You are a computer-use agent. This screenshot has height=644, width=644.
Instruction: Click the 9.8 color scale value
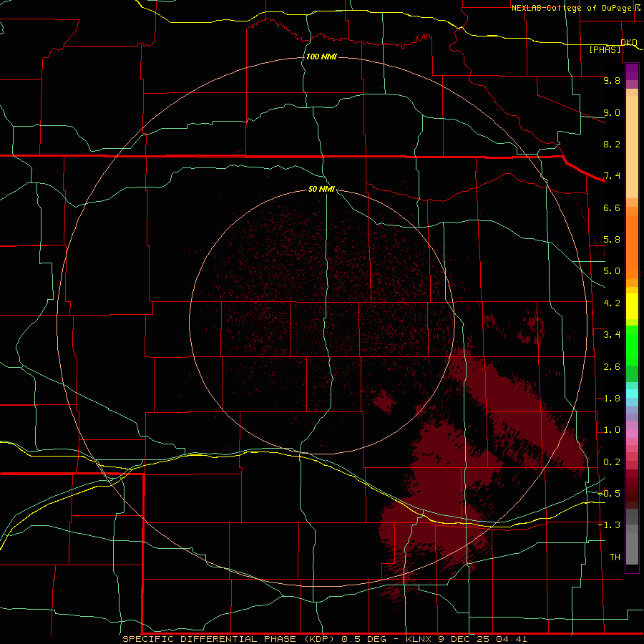click(612, 80)
